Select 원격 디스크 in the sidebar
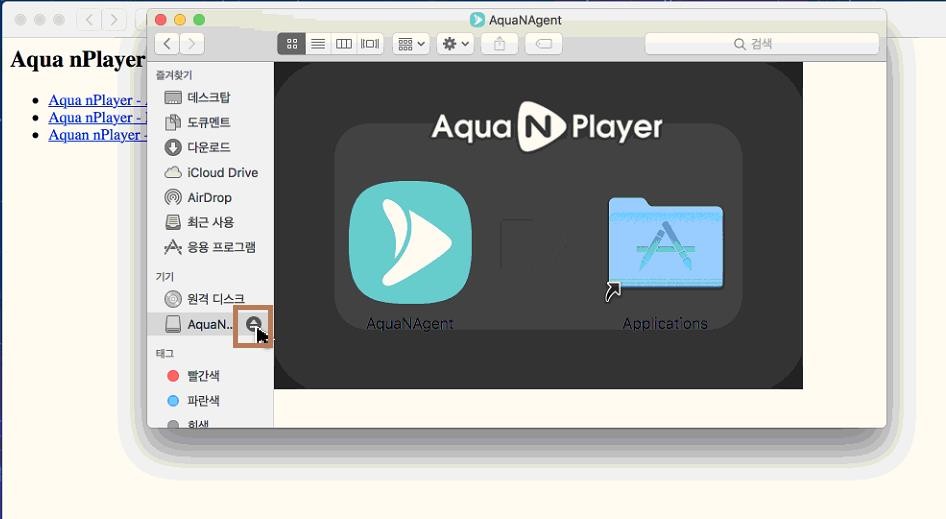Viewport: 946px width, 519px height. (x=209, y=299)
